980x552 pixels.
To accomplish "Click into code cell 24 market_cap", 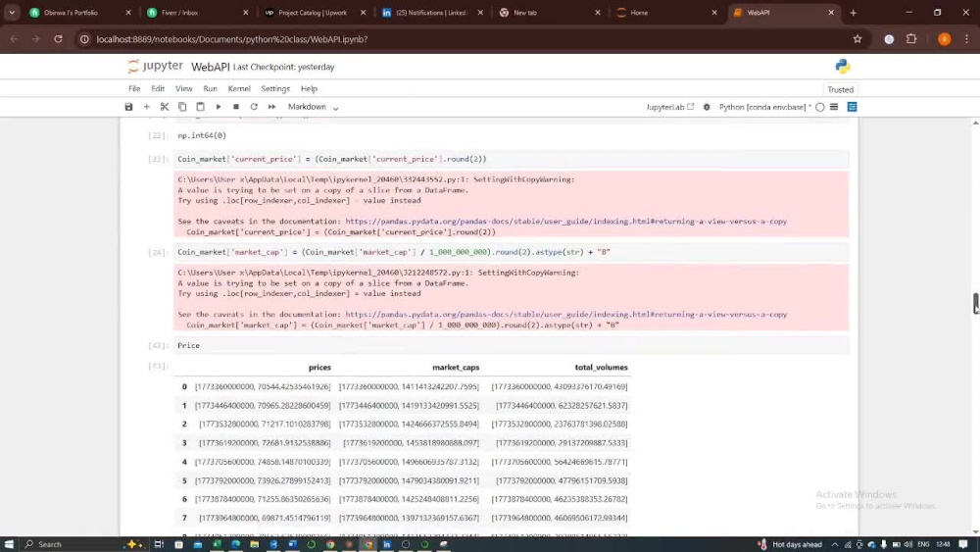I will [x=511, y=252].
